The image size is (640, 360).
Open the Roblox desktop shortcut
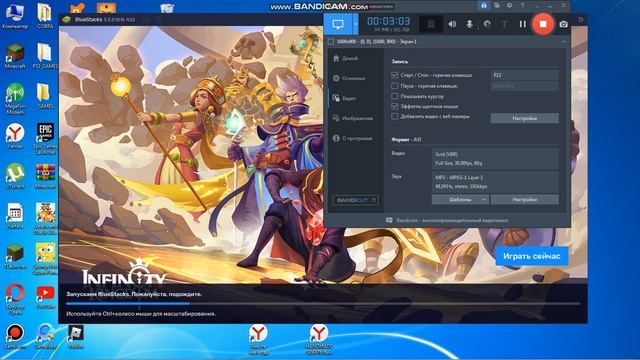tap(76, 336)
